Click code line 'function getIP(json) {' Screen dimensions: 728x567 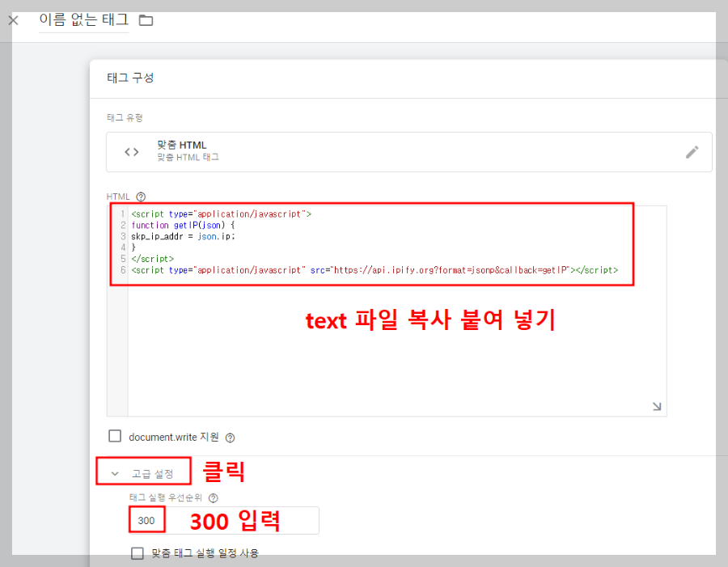click(183, 225)
